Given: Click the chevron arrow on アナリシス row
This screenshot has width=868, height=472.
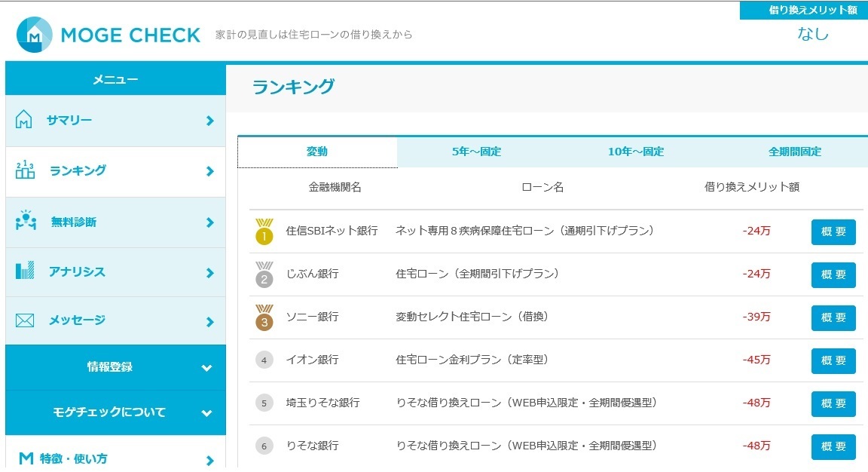Looking at the screenshot, I should tap(209, 272).
